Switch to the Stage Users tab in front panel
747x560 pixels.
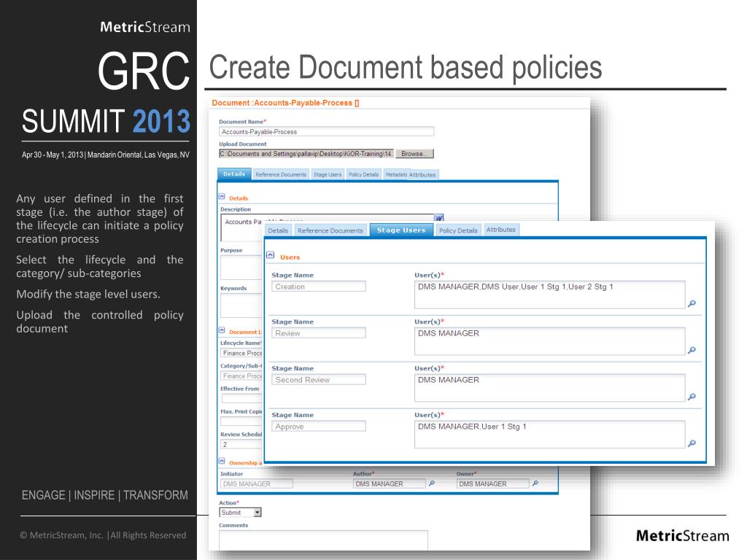coord(400,230)
